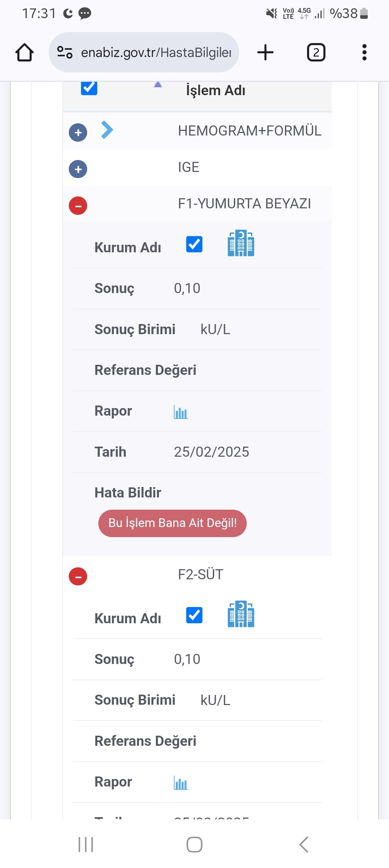Image resolution: width=389 pixels, height=868 pixels.
Task: Collapse the F2-SÜT row
Action: coord(78,576)
